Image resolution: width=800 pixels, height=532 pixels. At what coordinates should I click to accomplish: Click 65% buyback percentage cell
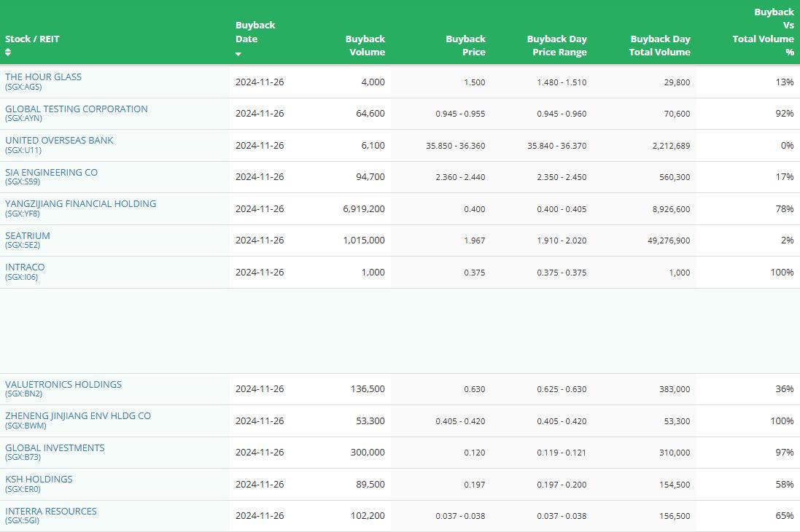(784, 516)
